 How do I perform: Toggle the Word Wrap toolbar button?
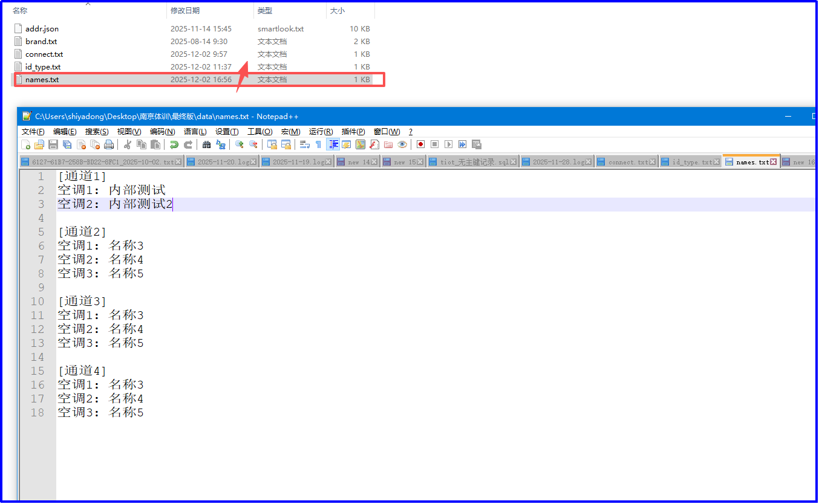pos(305,144)
